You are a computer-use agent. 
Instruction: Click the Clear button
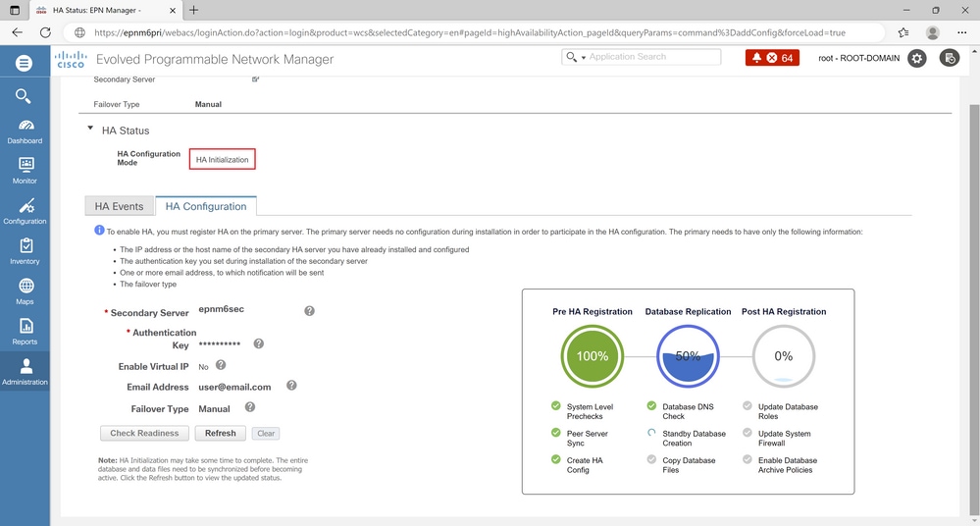(x=266, y=434)
